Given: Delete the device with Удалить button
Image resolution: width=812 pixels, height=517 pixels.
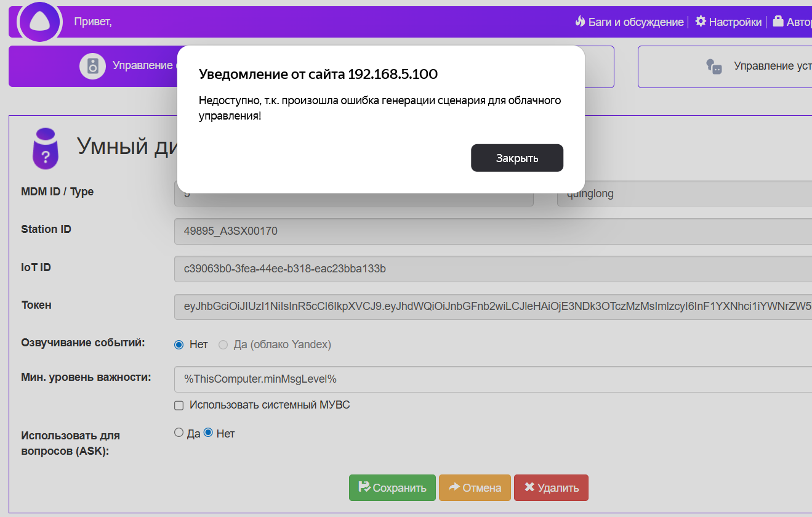Looking at the screenshot, I should tap(551, 487).
